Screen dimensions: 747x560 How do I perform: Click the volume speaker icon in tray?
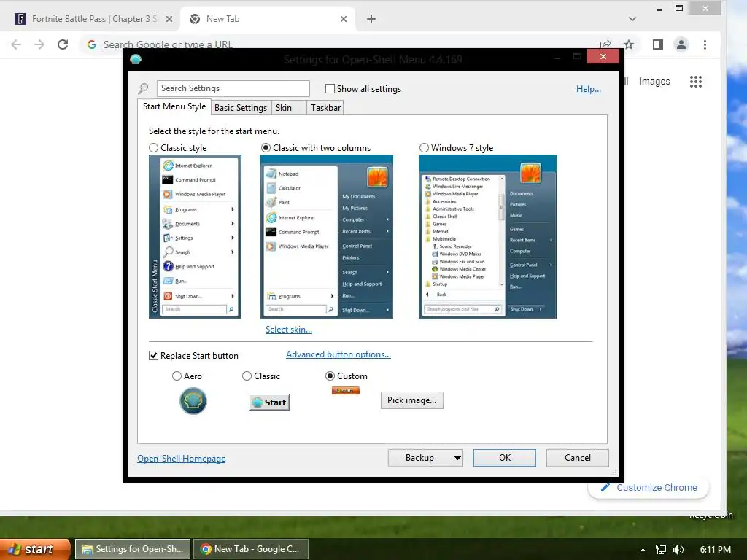pyautogui.click(x=678, y=550)
